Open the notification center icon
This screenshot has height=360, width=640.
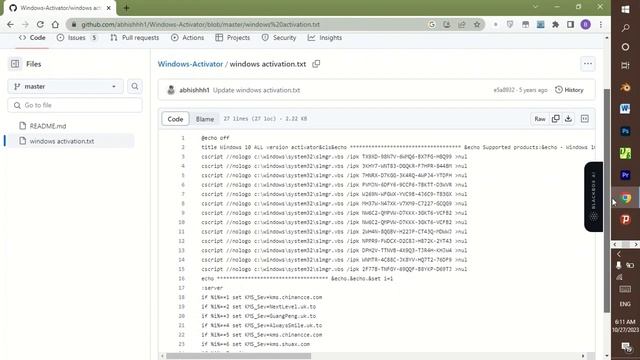tap(625, 347)
